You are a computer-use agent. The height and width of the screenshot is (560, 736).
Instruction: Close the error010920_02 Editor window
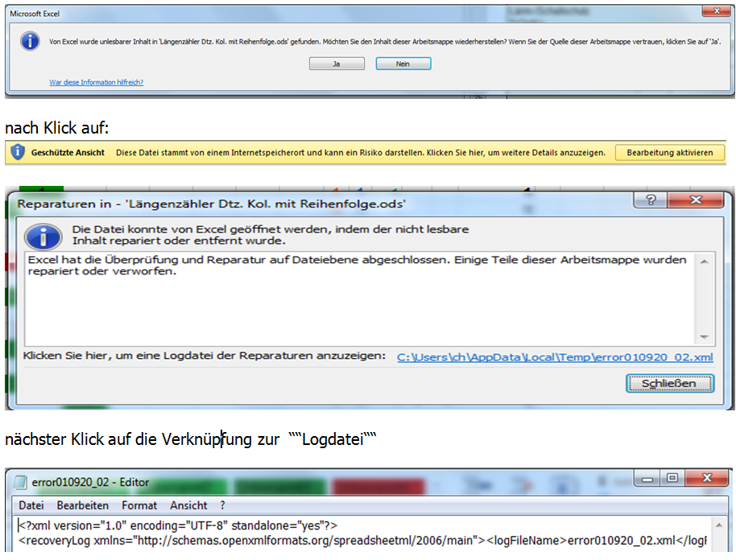706,479
